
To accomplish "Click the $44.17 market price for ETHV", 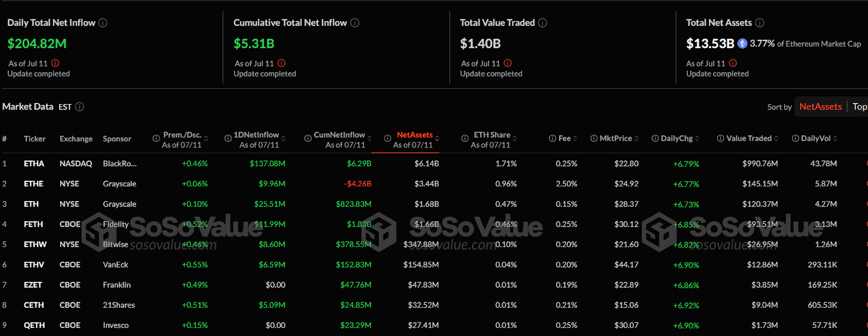I will click(627, 265).
